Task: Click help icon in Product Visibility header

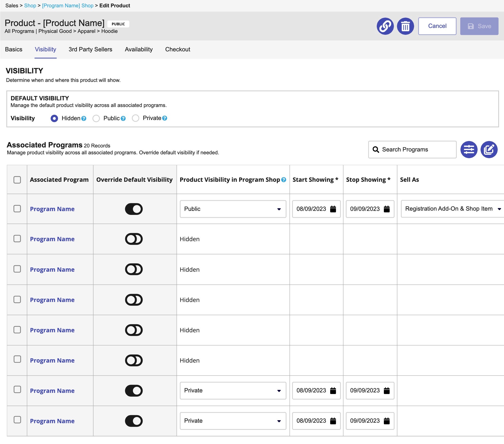Action: [x=284, y=180]
